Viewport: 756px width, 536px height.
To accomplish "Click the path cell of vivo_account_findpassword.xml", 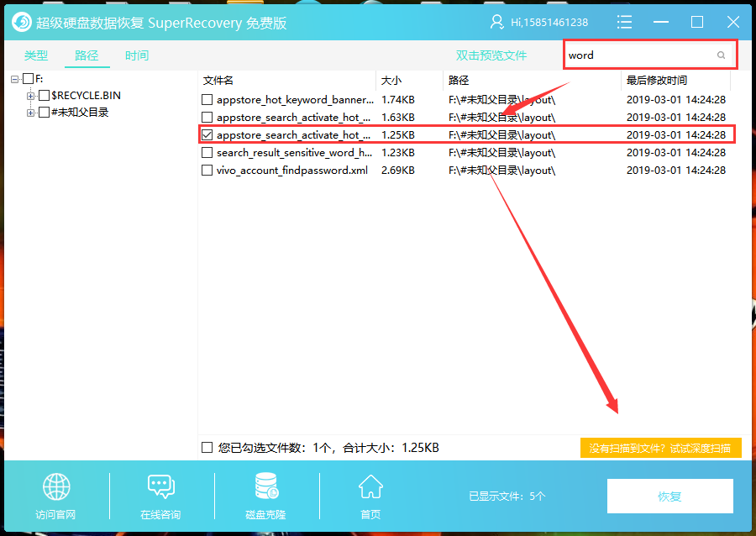I will 501,171.
